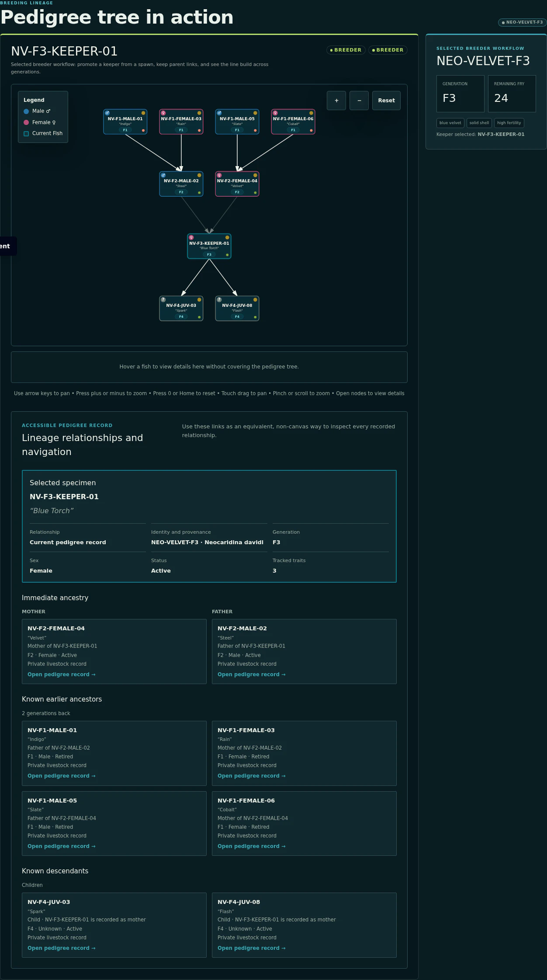Click the NEO-VELVET-F3 pill in header

point(522,22)
